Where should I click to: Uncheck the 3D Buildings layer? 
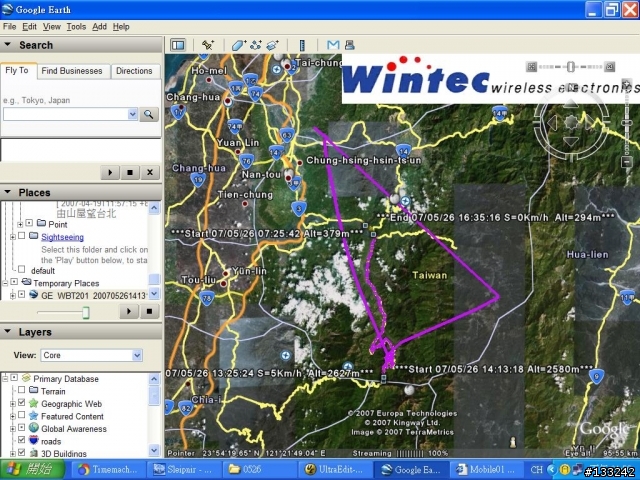pos(22,452)
